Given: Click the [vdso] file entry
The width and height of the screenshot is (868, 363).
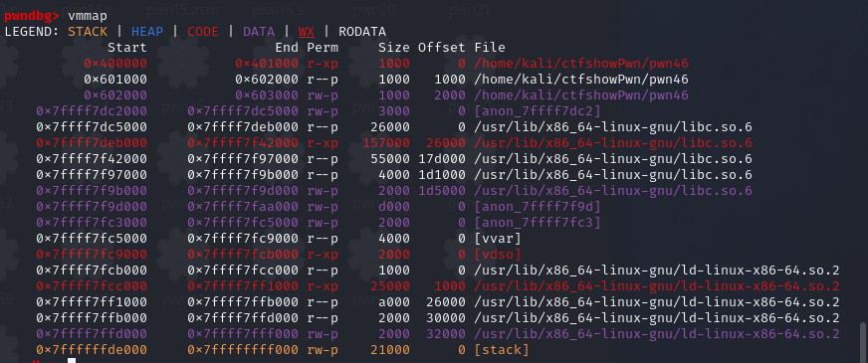Looking at the screenshot, I should 498,255.
